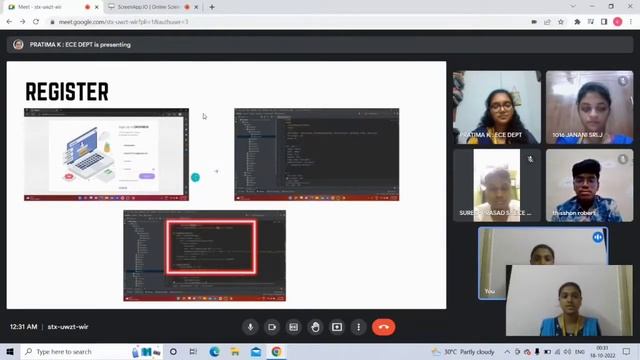Viewport: 640px width, 360px height.
Task: Click camera permission icon in address bar
Action: click(x=534, y=22)
